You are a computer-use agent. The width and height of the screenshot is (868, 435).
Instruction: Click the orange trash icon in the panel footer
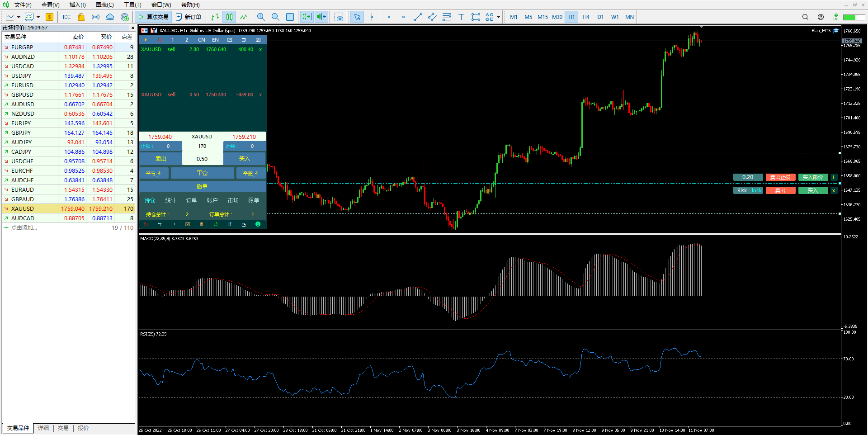click(x=202, y=224)
